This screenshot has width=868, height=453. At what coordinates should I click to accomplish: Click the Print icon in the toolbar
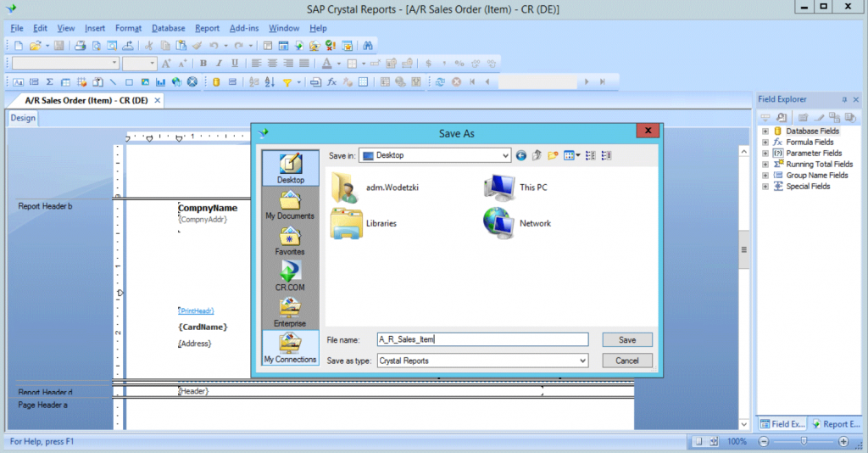coord(81,46)
